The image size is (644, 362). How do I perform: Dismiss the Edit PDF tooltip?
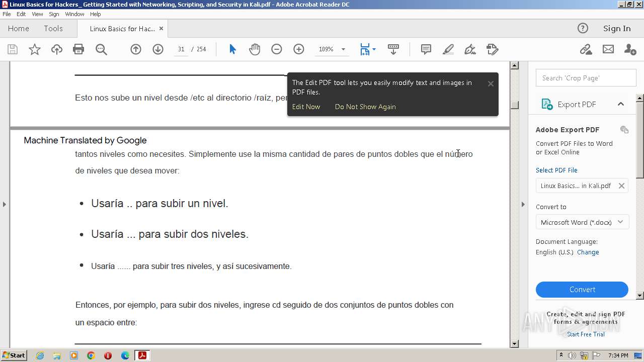pos(491,83)
